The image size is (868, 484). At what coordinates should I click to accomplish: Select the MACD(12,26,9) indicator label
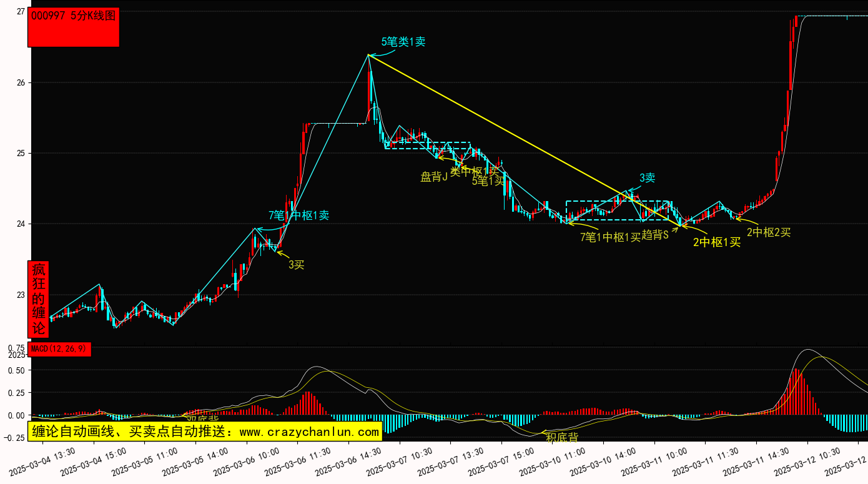pos(59,349)
